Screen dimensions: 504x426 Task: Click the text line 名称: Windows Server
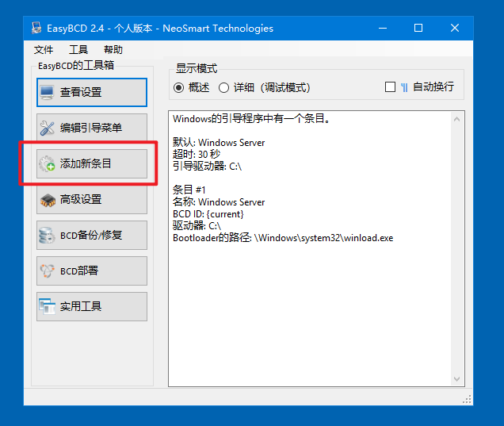pos(219,201)
